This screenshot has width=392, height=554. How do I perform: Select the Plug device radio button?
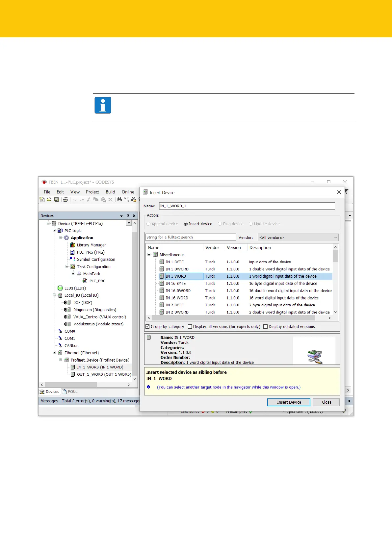(220, 224)
